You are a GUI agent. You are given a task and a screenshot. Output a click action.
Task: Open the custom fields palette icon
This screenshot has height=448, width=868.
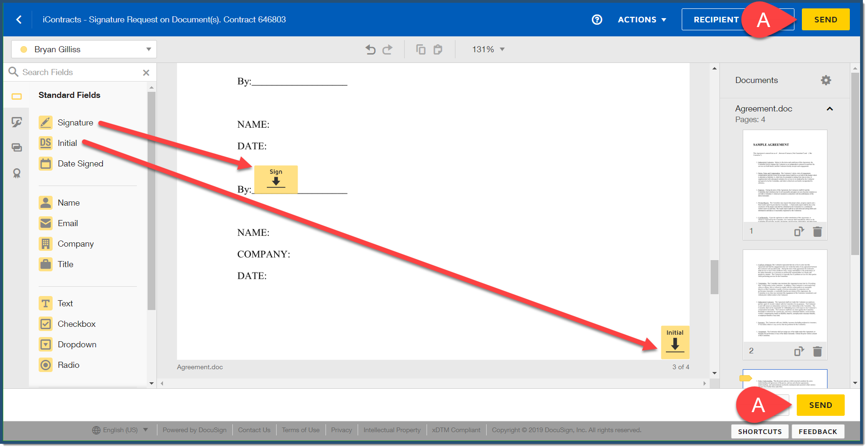(17, 122)
